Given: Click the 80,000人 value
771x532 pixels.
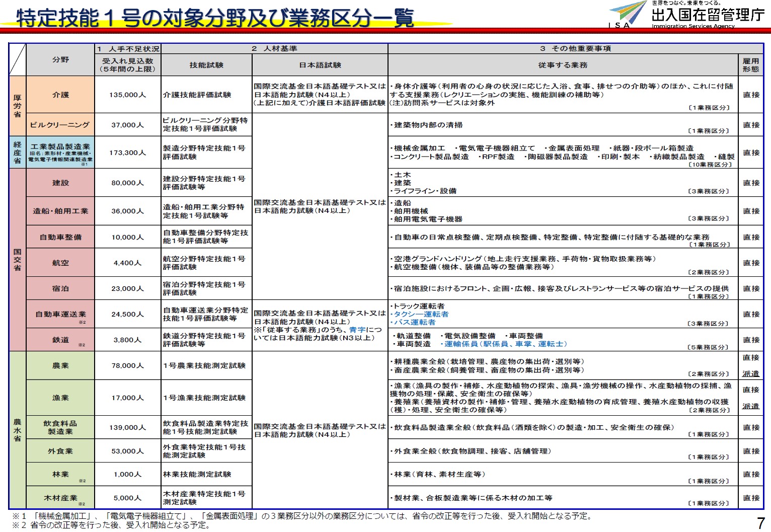Looking at the screenshot, I should click(x=128, y=183).
